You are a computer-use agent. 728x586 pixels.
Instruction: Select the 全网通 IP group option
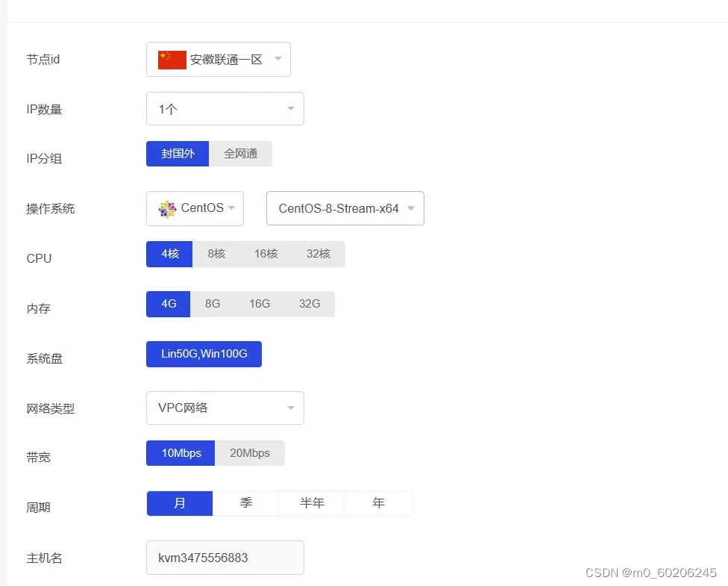tap(240, 154)
